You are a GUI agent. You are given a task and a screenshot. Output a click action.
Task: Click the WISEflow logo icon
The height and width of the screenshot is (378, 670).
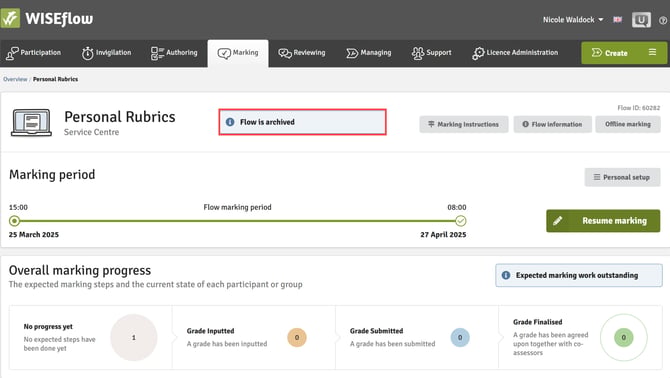click(x=10, y=18)
